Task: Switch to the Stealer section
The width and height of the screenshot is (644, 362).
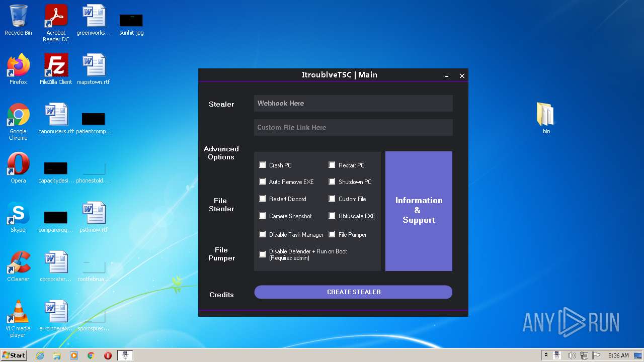Action: [221, 104]
